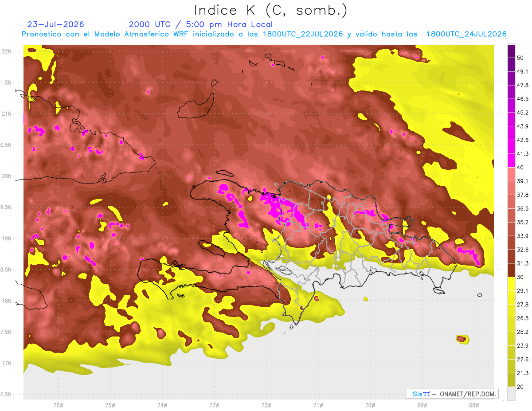Screen dimensions: 532x411
Task: Click the colorbar value '40'
Action: 520,168
